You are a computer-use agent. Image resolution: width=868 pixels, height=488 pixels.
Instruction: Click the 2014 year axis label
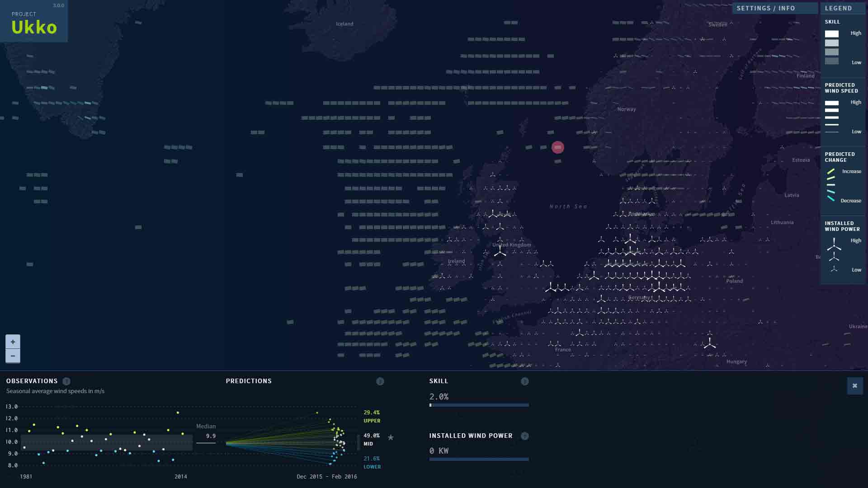click(181, 477)
